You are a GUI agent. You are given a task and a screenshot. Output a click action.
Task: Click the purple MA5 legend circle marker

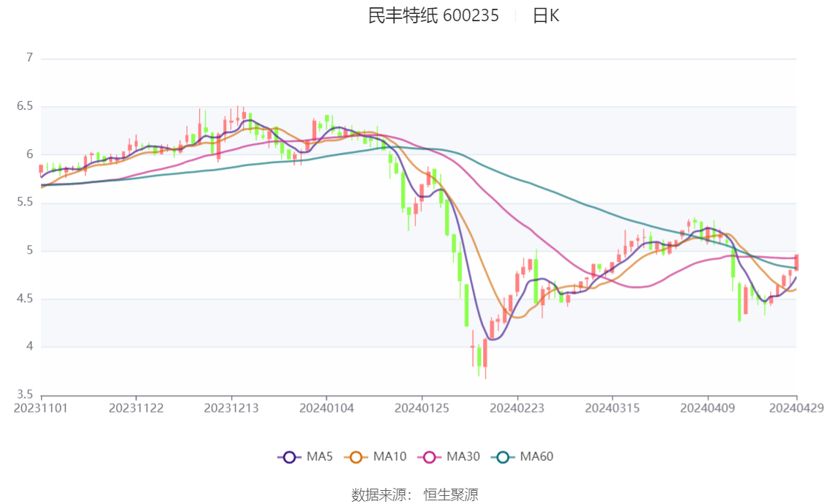click(x=289, y=457)
